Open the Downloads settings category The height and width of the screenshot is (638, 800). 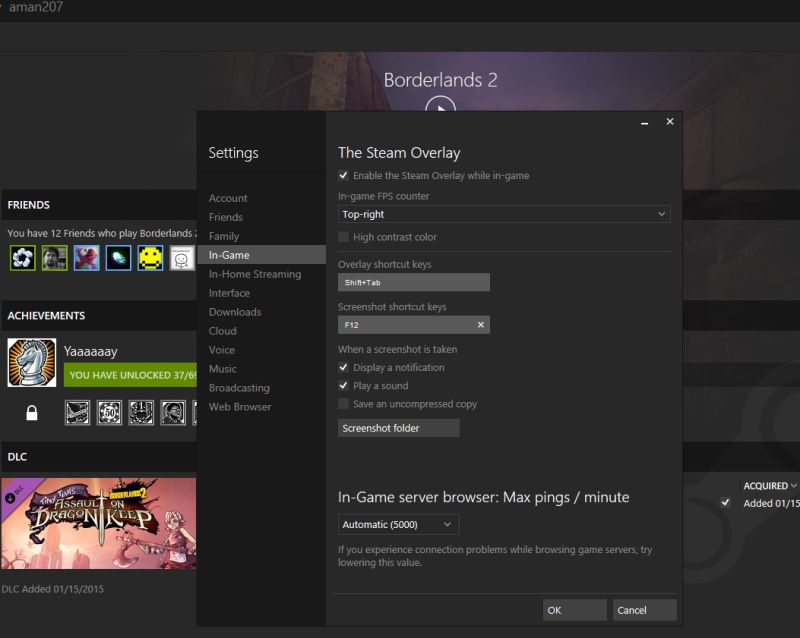click(x=235, y=312)
